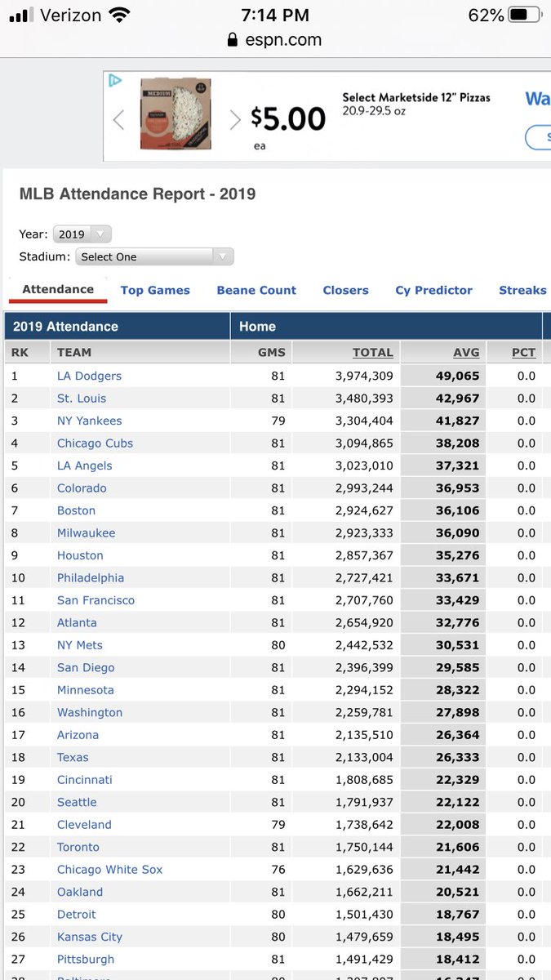
Task: Tap the 7:14 PM status bar clock
Action: tap(275, 15)
